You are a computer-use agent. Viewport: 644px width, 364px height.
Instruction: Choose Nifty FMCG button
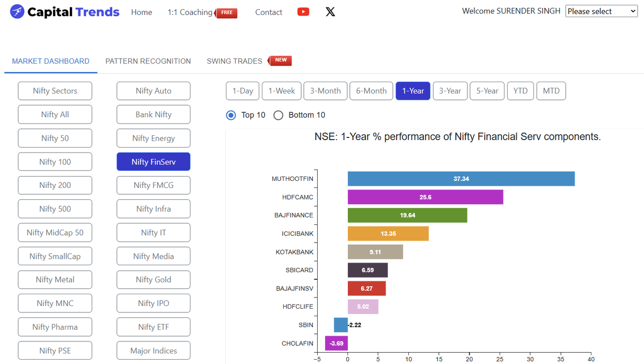click(x=153, y=185)
